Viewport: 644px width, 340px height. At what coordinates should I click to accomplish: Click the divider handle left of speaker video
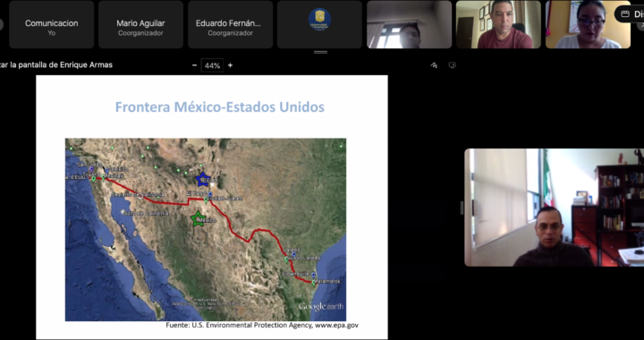point(462,208)
